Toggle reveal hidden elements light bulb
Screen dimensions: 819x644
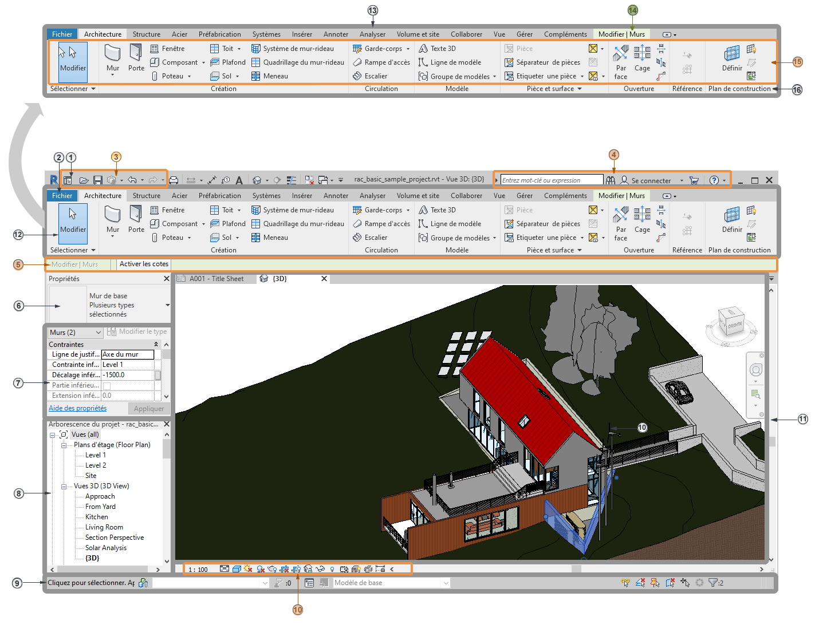click(332, 569)
